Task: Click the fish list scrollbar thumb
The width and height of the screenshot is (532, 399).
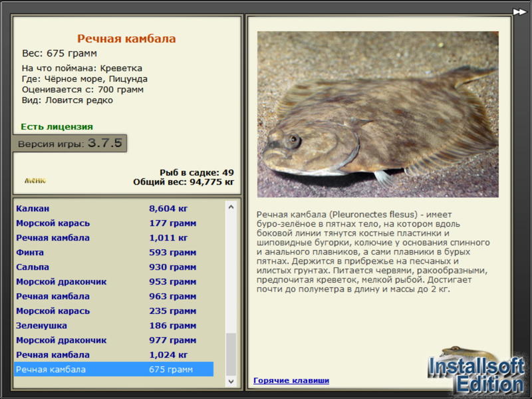Action: click(231, 354)
